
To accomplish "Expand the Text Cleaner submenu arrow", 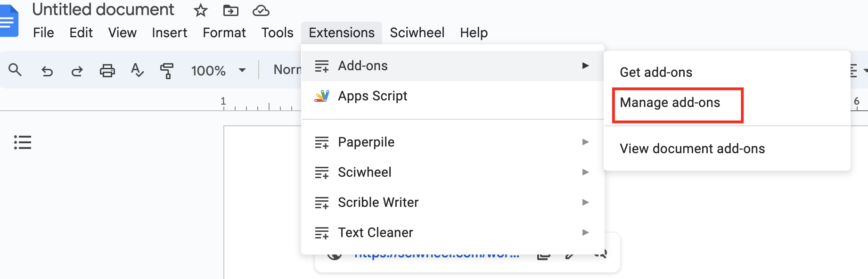I will [x=585, y=232].
